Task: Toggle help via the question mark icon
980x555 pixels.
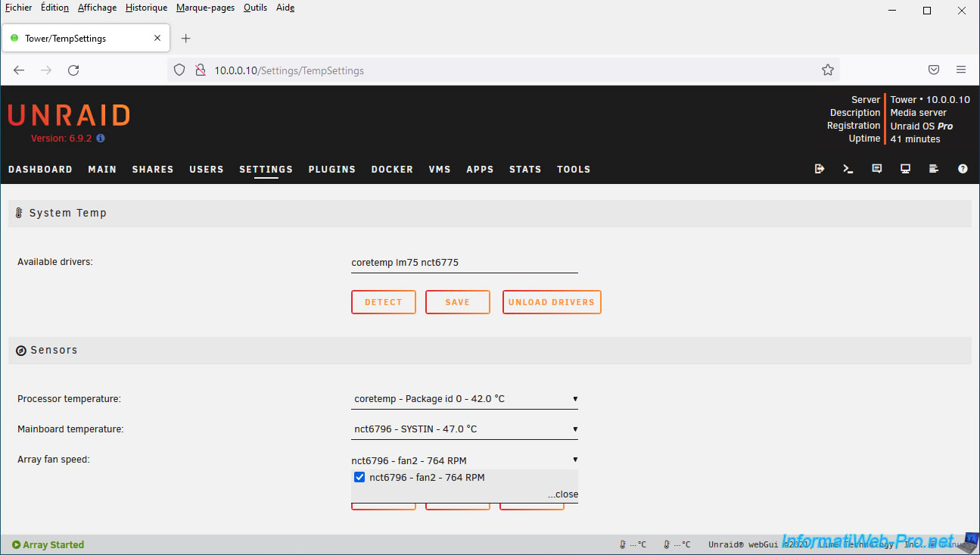Action: point(963,169)
